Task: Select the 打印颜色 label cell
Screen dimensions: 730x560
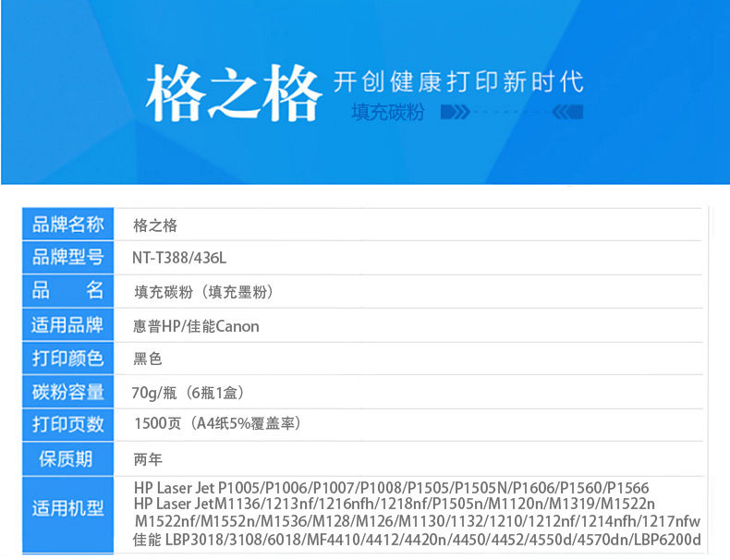Action: [x=68, y=359]
